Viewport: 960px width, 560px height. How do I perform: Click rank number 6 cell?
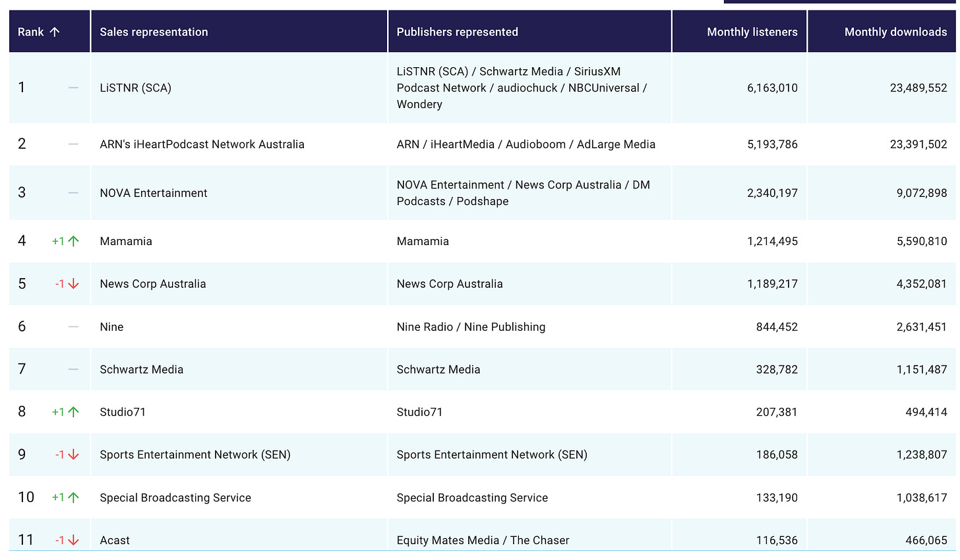coord(22,327)
